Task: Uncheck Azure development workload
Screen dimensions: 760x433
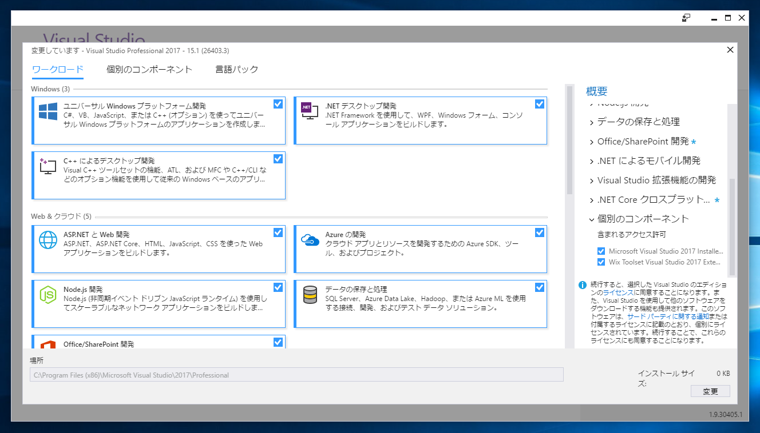Action: click(539, 233)
